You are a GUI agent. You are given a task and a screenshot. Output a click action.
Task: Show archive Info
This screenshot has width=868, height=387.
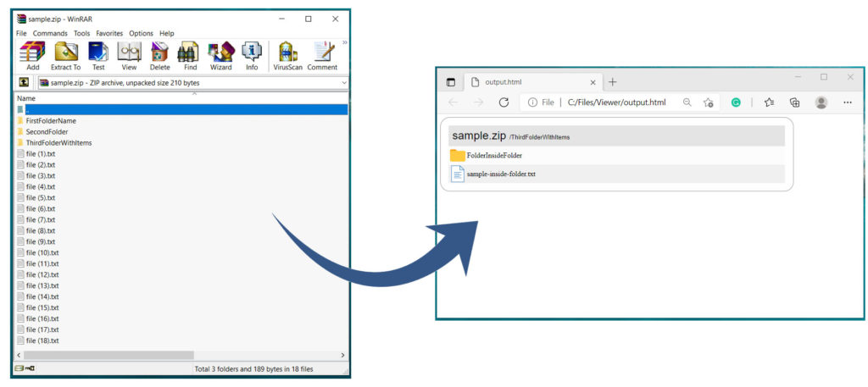pyautogui.click(x=252, y=55)
